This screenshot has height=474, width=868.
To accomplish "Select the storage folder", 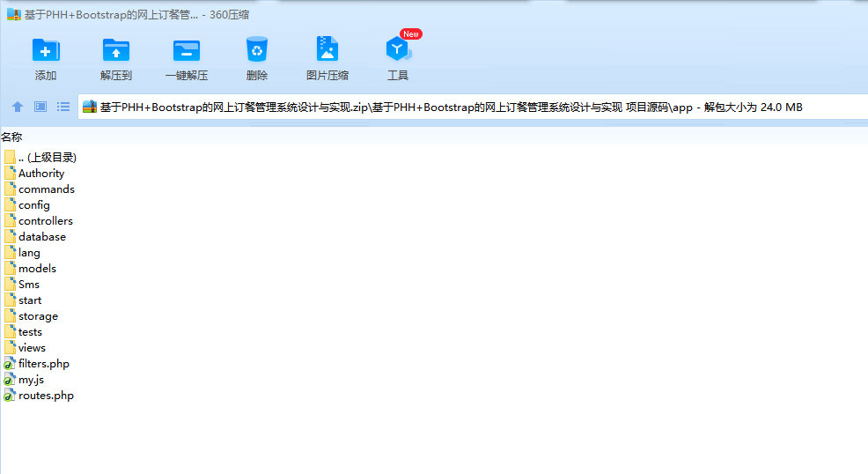I will [x=38, y=316].
